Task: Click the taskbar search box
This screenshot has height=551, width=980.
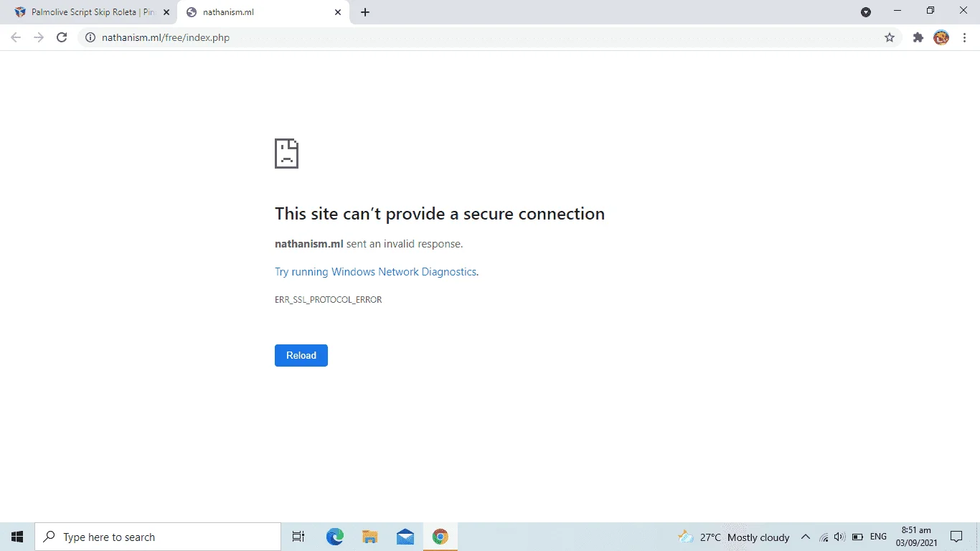Action: coord(158,537)
